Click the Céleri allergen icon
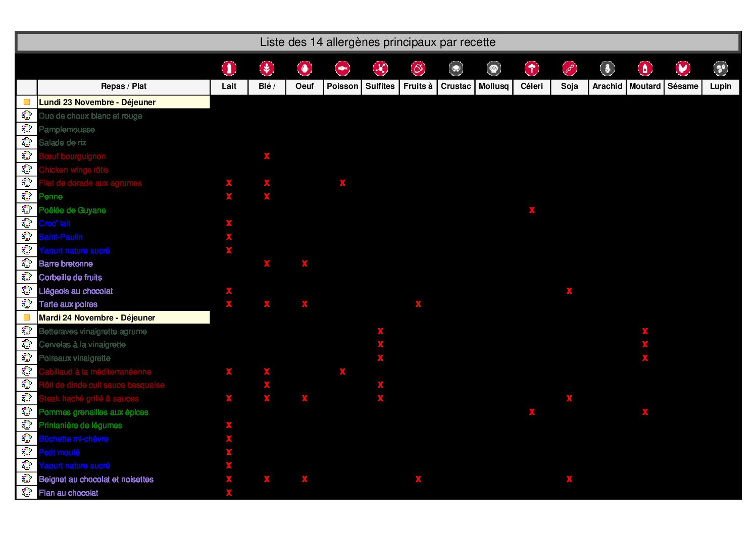Screen dimensions: 756x534 tap(532, 68)
